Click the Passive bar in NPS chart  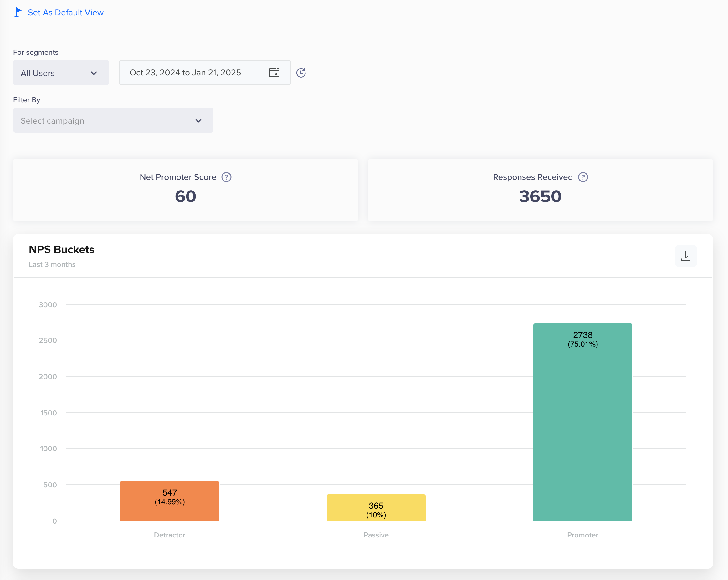[x=376, y=509]
